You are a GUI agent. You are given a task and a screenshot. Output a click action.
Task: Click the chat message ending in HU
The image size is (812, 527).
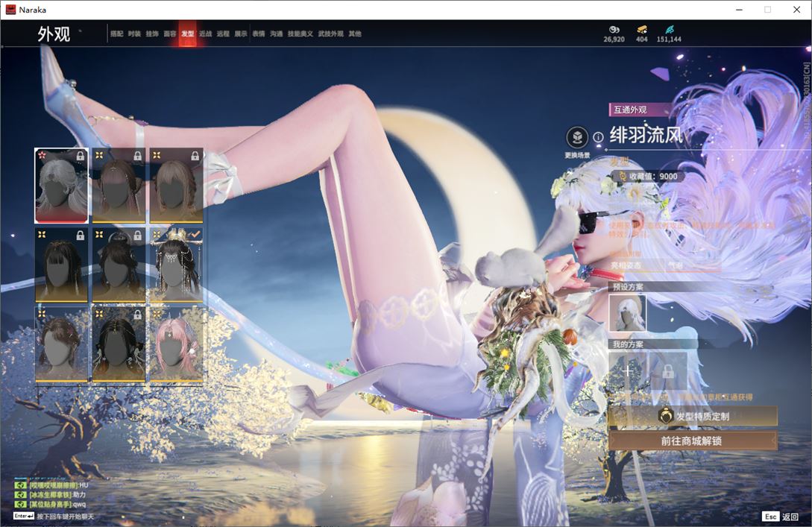pyautogui.click(x=58, y=485)
